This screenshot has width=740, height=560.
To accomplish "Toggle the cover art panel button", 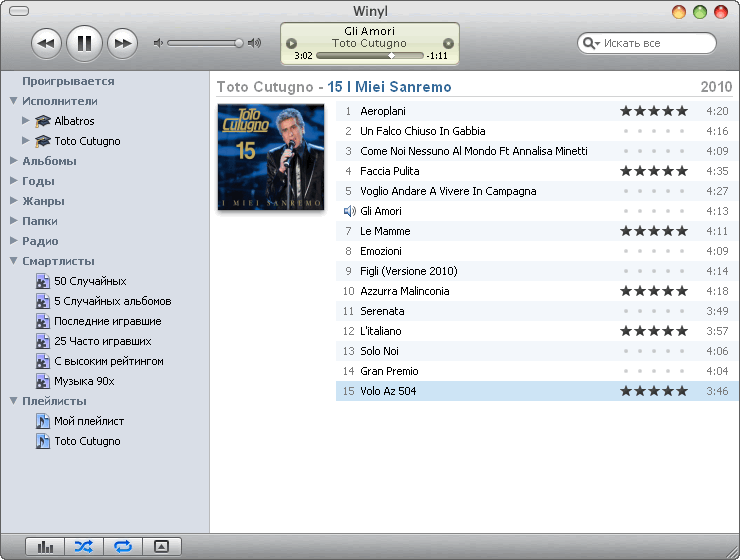I will coord(160,547).
